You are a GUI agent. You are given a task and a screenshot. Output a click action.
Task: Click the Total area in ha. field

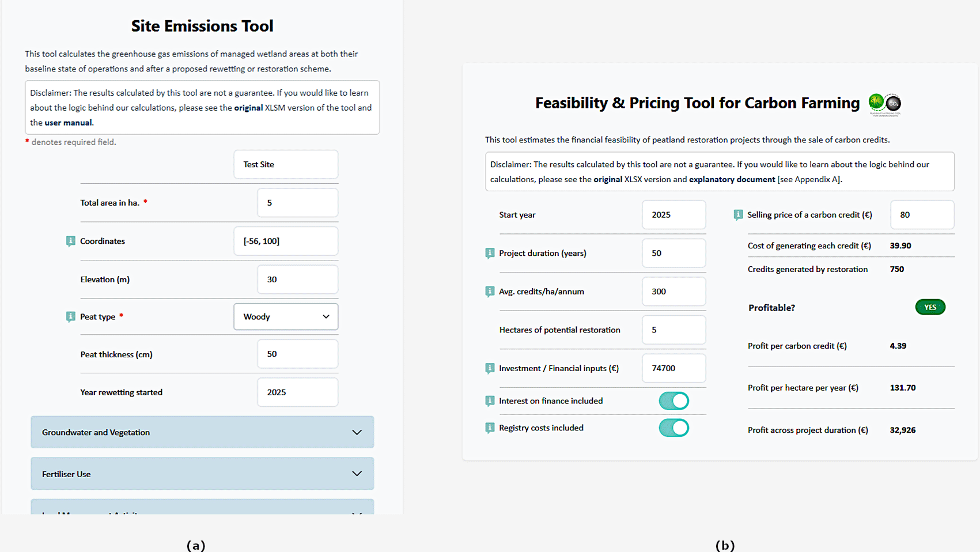click(x=298, y=203)
